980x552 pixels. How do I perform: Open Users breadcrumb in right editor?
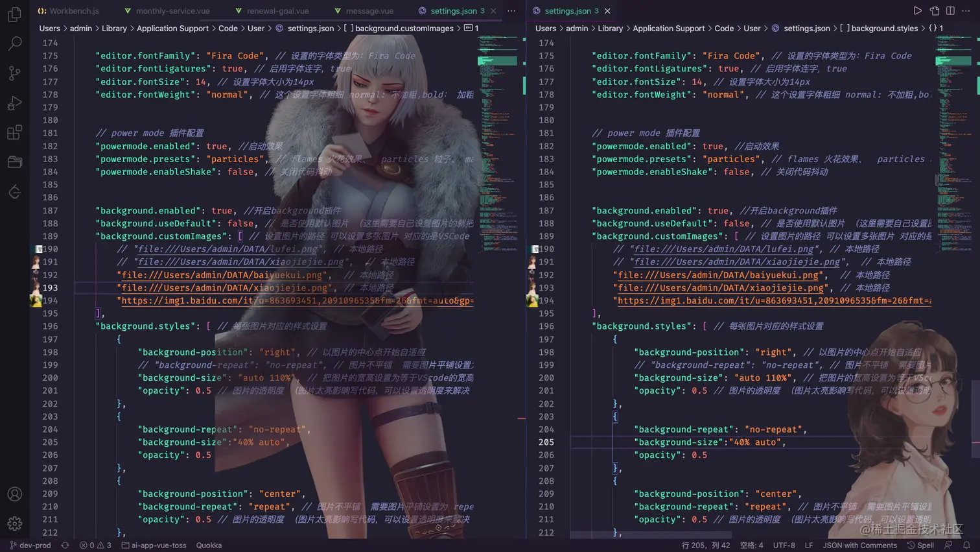tap(546, 29)
